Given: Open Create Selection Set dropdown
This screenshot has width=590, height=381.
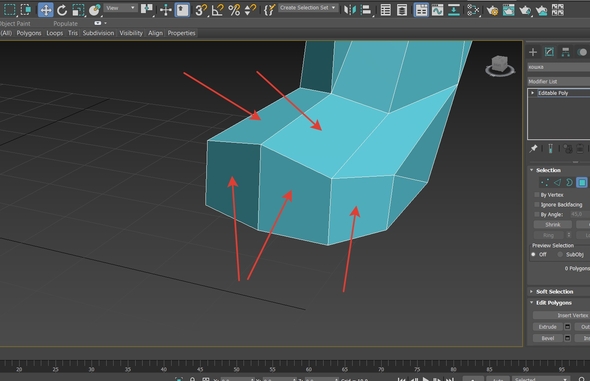Looking at the screenshot, I should point(308,8).
